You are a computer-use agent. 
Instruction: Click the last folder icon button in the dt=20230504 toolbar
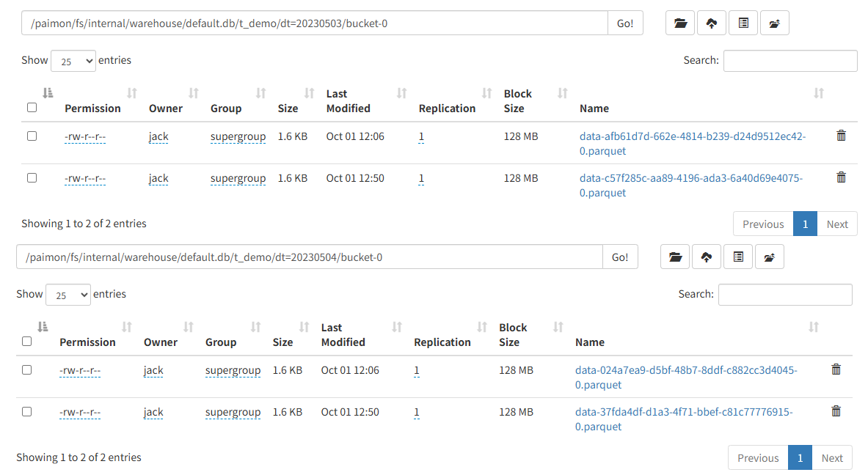coord(769,257)
